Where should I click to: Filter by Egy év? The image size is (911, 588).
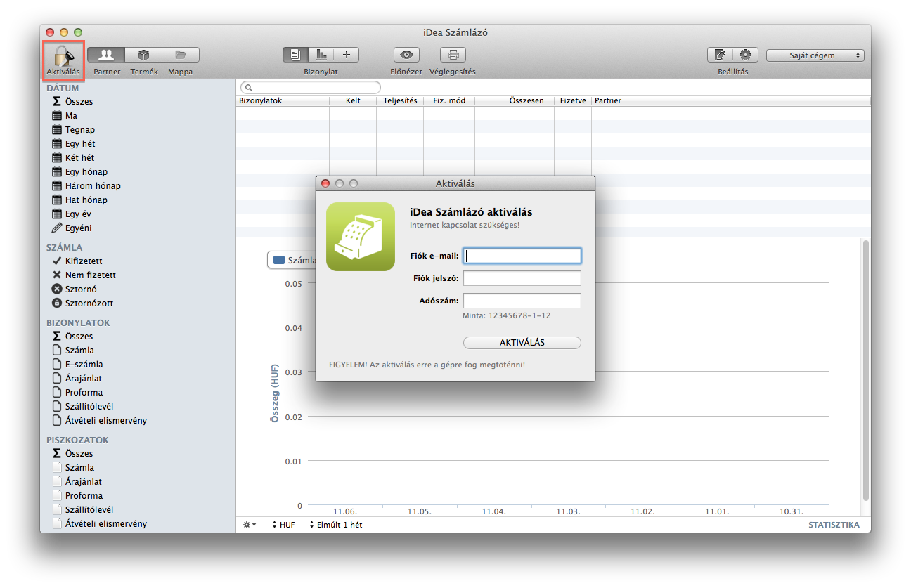pyautogui.click(x=72, y=214)
